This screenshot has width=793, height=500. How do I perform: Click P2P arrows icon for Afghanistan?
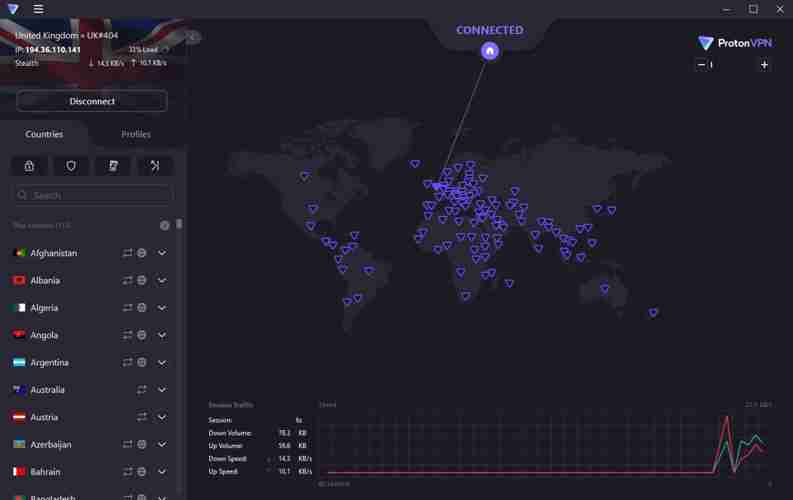[128, 253]
